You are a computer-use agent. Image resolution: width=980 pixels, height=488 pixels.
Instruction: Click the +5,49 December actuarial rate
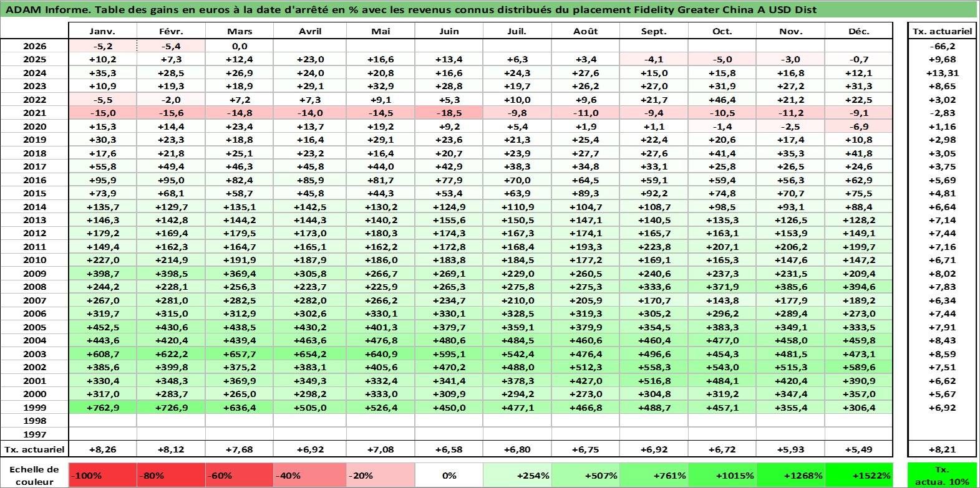[859, 449]
